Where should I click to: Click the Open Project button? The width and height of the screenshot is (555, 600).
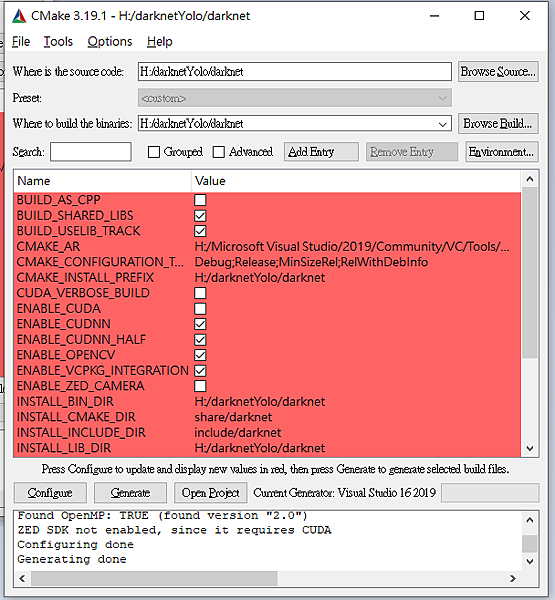[211, 493]
